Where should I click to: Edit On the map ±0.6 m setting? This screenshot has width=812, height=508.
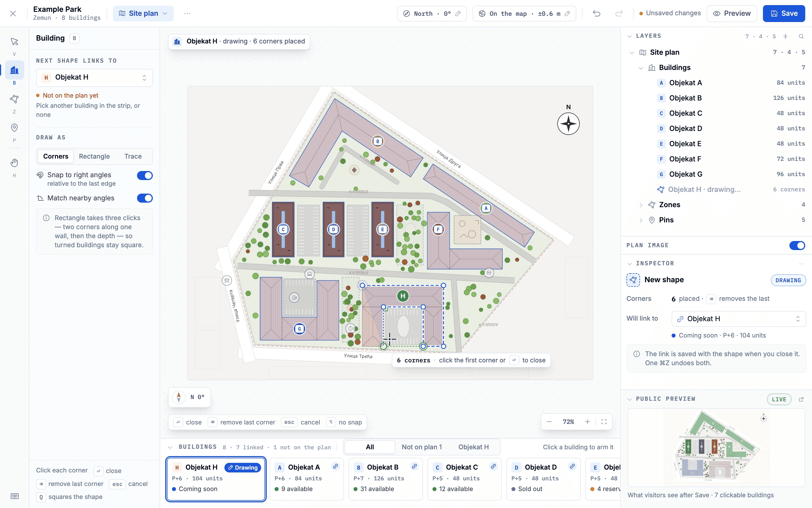(524, 14)
